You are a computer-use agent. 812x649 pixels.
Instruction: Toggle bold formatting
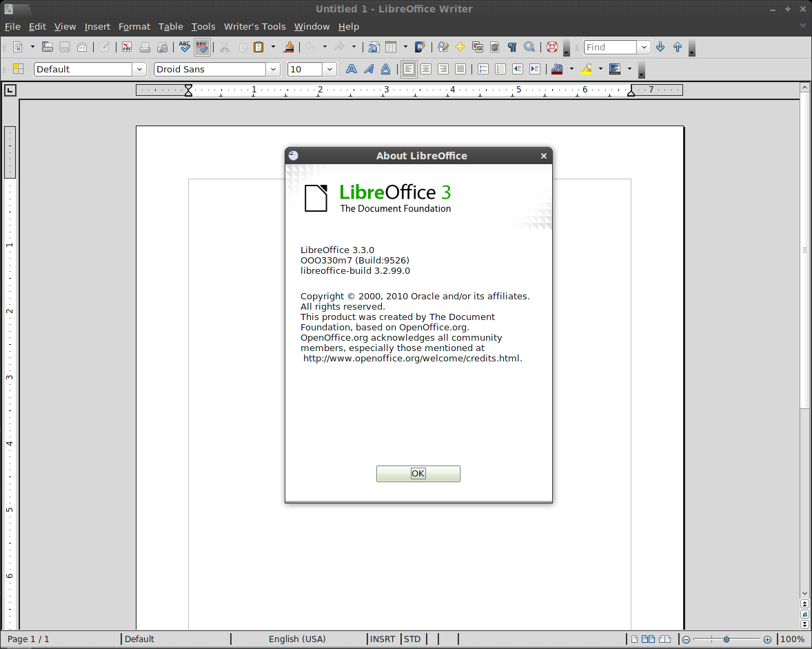coord(351,69)
